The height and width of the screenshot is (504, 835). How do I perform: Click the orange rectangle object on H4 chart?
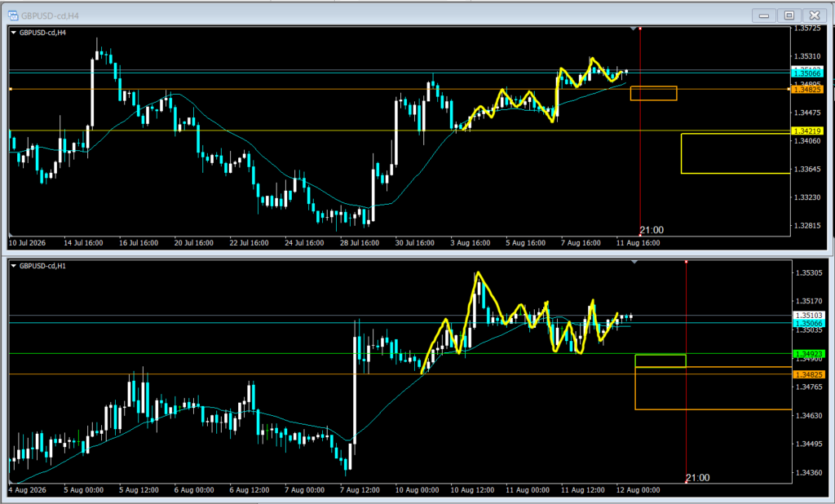click(x=653, y=93)
